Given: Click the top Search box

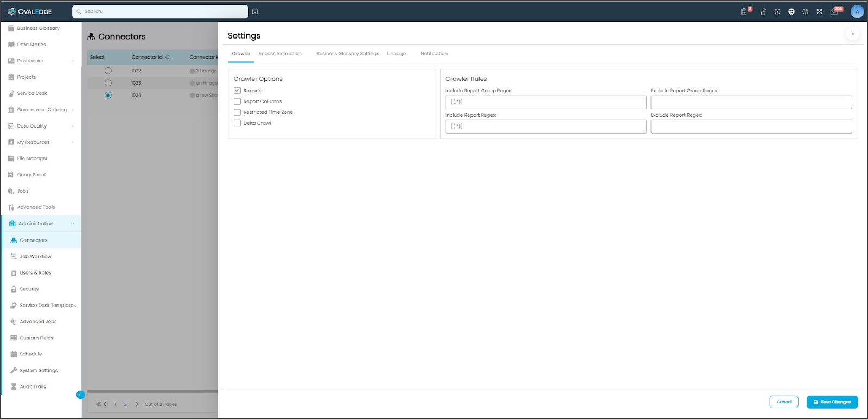Looking at the screenshot, I should pyautogui.click(x=161, y=11).
